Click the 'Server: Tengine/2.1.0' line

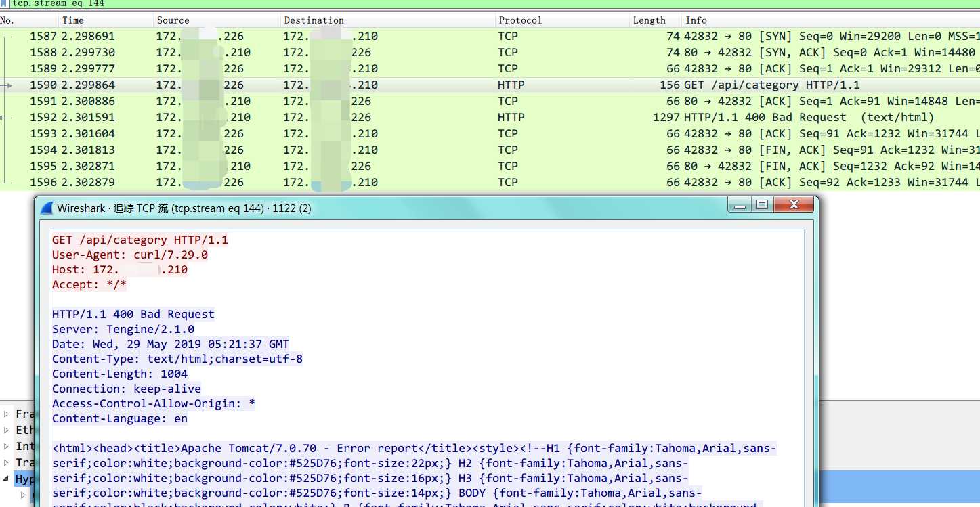click(x=123, y=329)
